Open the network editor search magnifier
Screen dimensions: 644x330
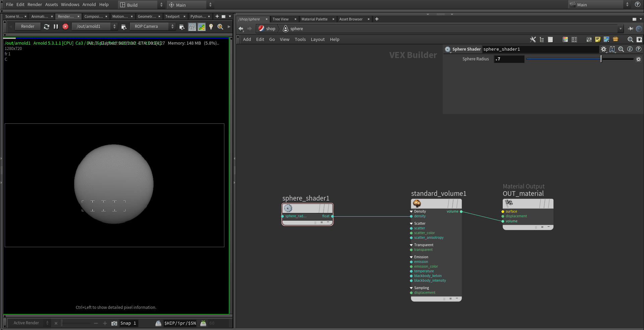click(630, 39)
